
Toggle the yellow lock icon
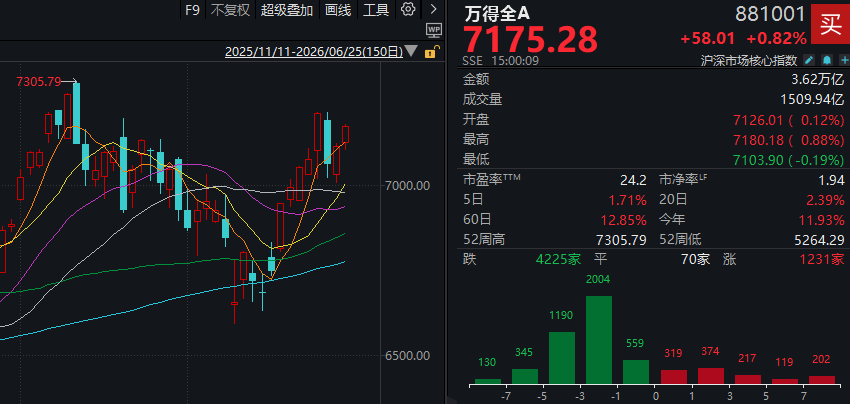431,52
